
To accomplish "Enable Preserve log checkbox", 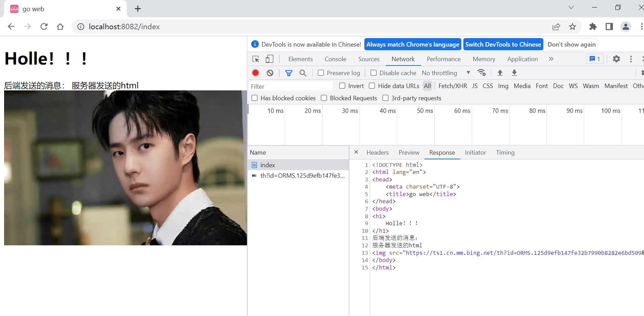I will [321, 73].
